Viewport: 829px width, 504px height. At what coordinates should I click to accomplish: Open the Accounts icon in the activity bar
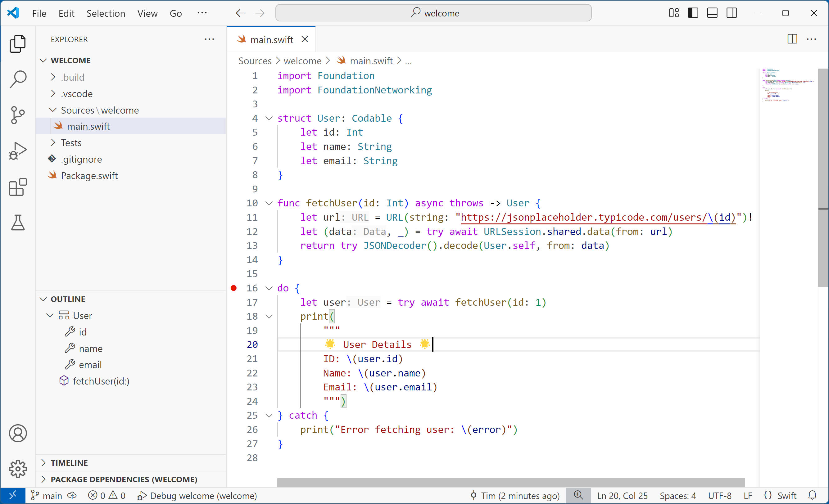(17, 433)
